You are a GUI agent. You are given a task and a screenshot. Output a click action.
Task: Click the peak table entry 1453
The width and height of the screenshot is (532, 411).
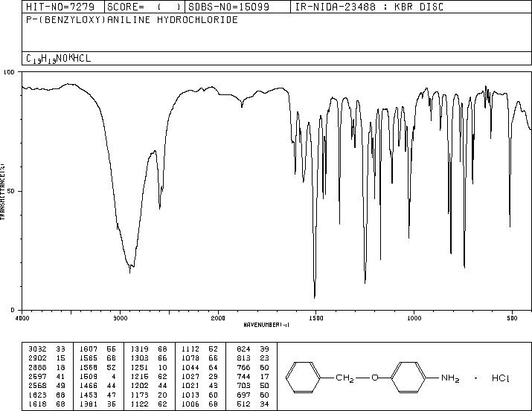coord(89,395)
